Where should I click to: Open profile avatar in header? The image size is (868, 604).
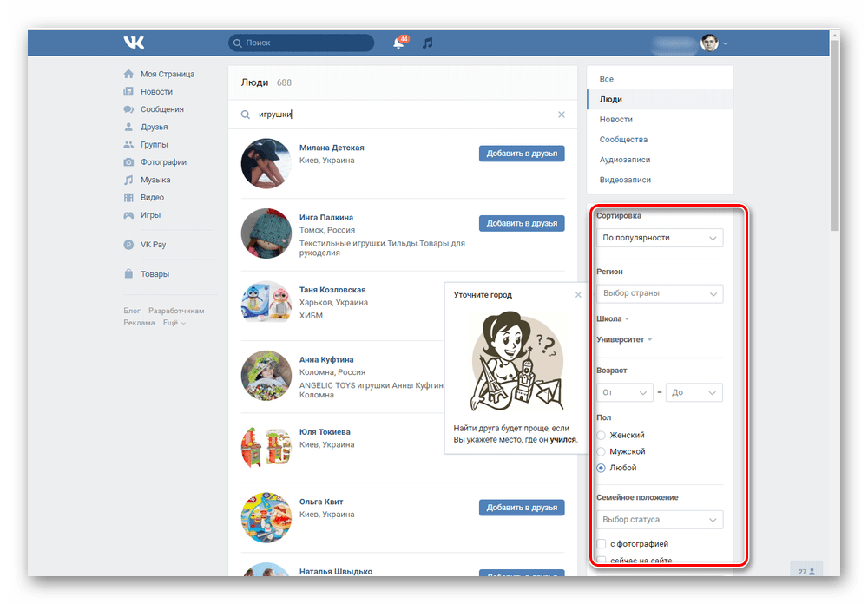[x=709, y=43]
